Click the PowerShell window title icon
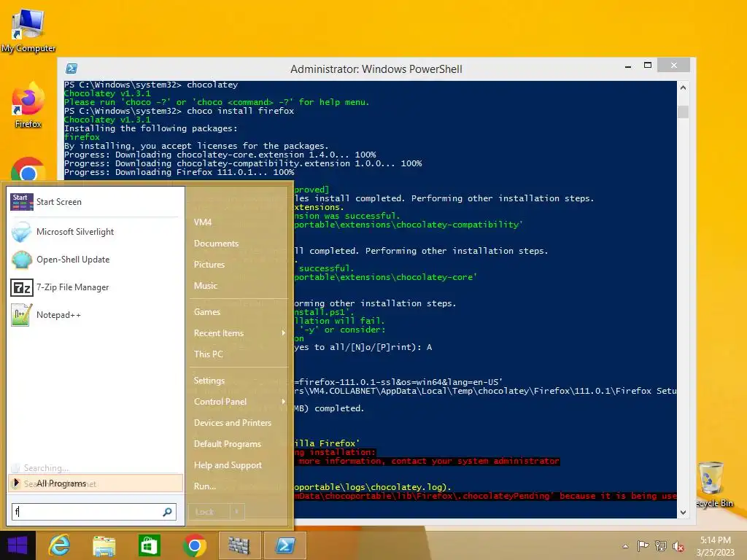The image size is (747, 560). point(71,69)
